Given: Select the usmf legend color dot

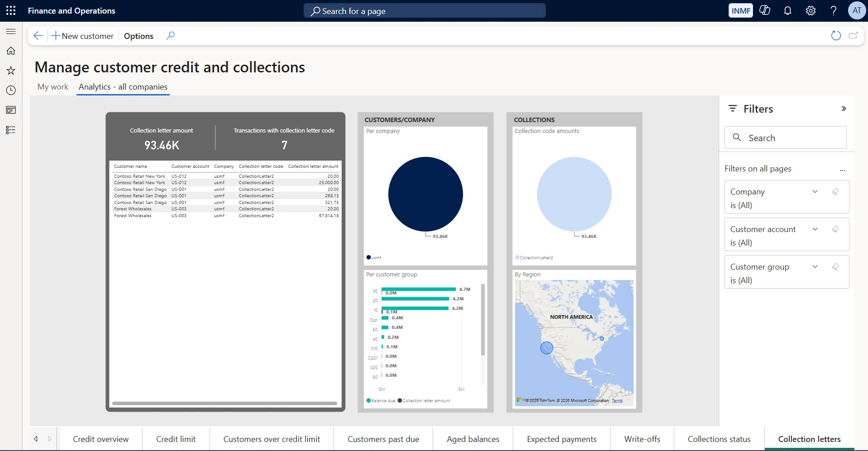Looking at the screenshot, I should pos(368,257).
